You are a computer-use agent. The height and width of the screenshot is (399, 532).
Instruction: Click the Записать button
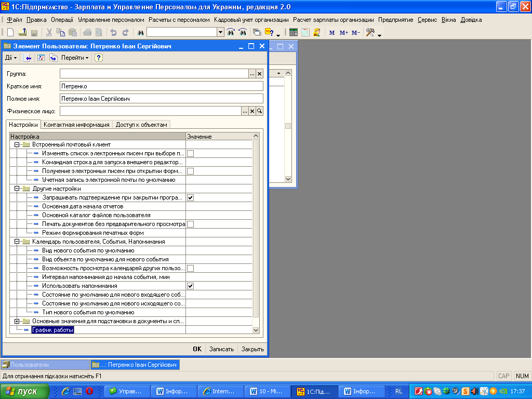[x=221, y=349]
